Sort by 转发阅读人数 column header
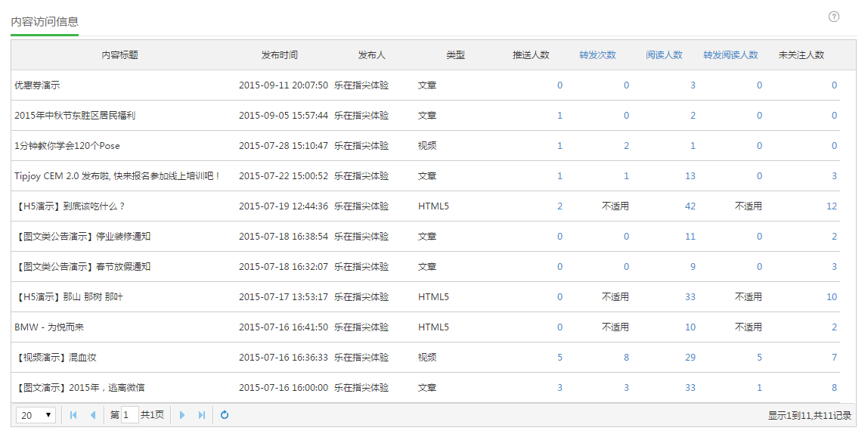 tap(730, 55)
